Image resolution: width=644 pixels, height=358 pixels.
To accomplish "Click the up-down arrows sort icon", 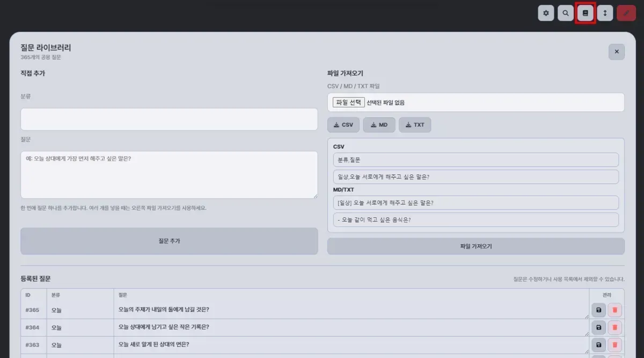I will click(x=605, y=13).
